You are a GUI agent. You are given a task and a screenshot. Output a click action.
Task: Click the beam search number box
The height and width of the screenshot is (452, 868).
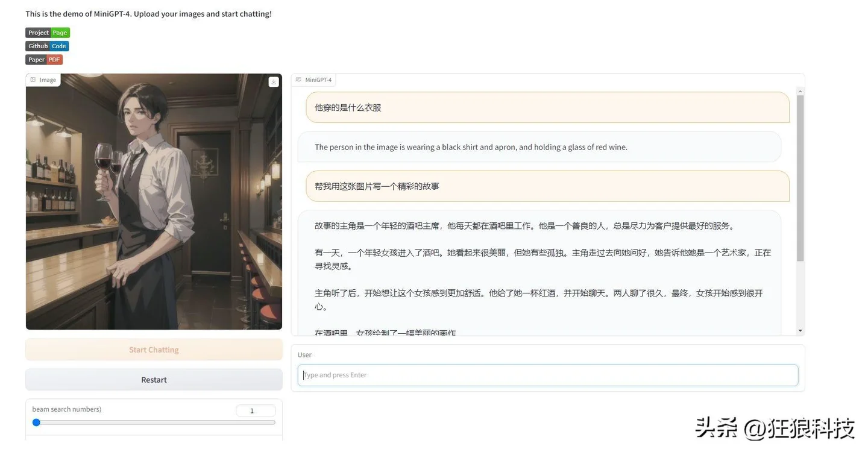(256, 410)
